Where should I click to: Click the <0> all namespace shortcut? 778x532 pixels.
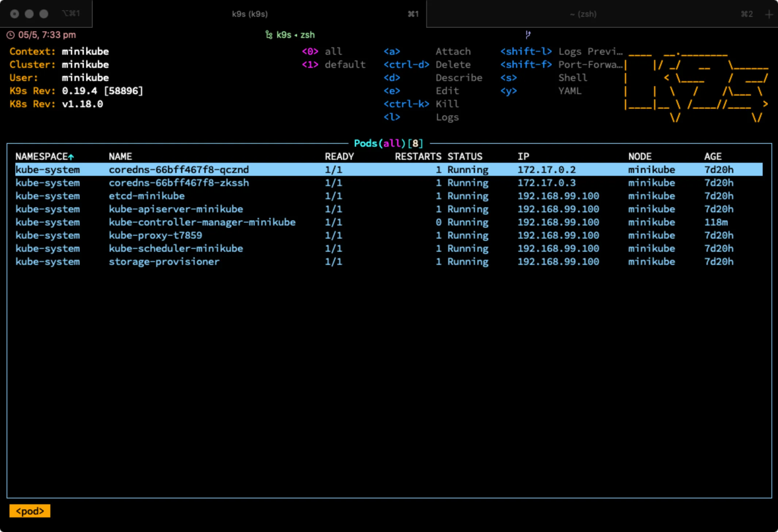[x=322, y=51]
